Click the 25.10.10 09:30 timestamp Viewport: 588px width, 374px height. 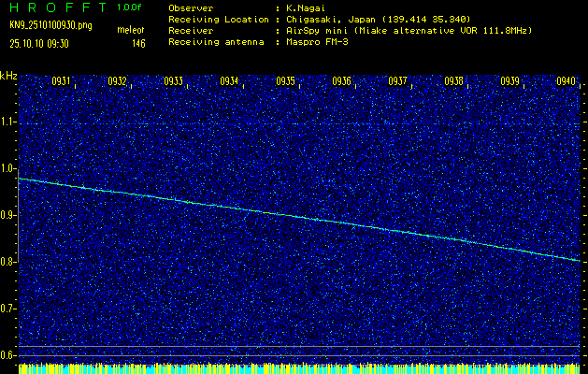click(x=41, y=44)
